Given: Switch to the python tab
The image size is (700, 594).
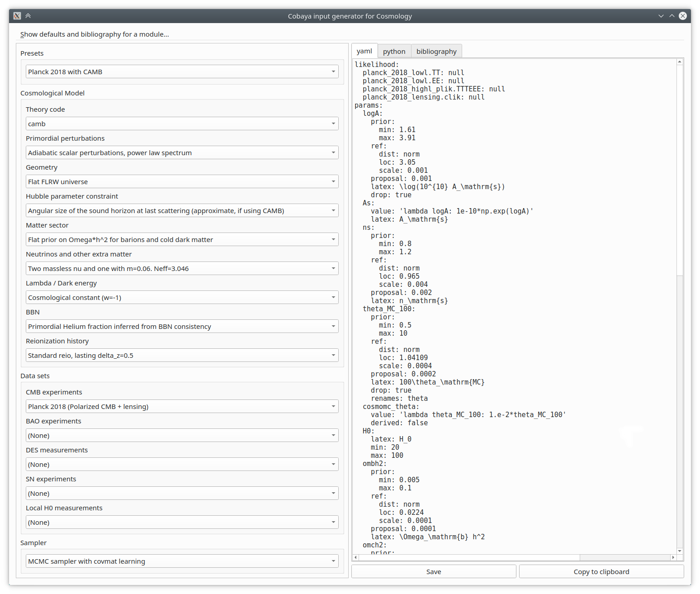Looking at the screenshot, I should (394, 52).
